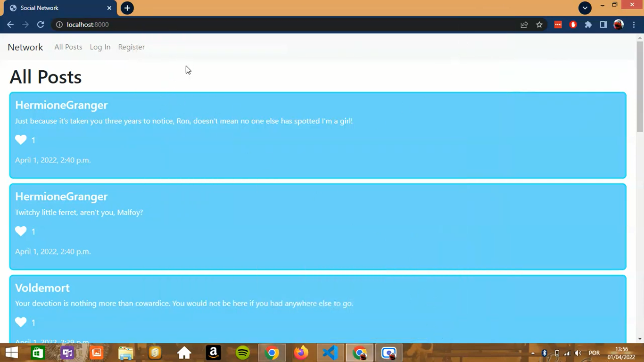This screenshot has width=644, height=362.
Task: Toggle heart icon on Voldemort's post
Action: point(21,322)
